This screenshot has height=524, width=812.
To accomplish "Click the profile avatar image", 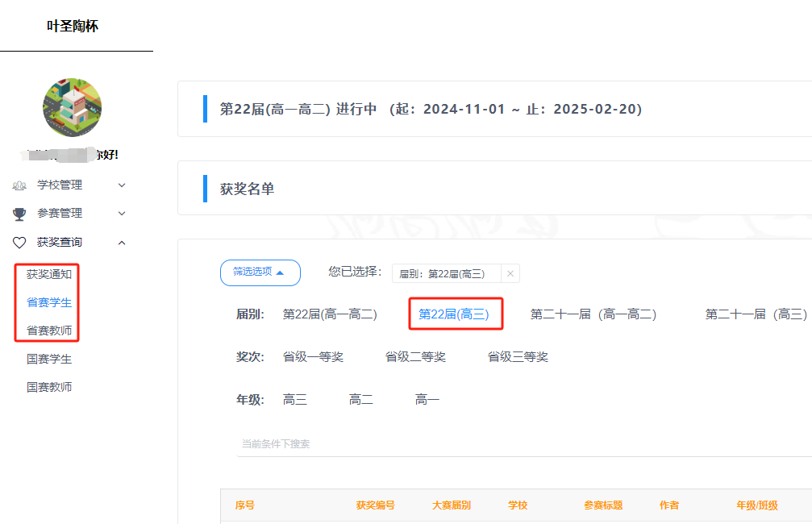I will [x=72, y=107].
